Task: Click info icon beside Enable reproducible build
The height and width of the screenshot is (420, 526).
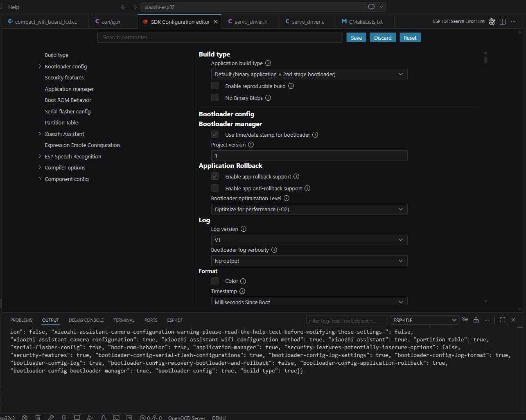Action: [x=291, y=86]
